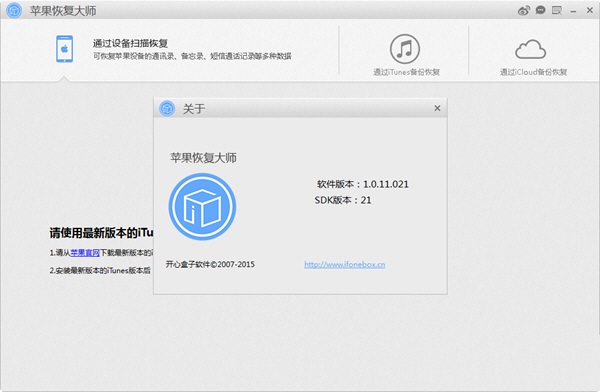Open the chat bubble feedback icon
The height and width of the screenshot is (392, 600).
[540, 10]
